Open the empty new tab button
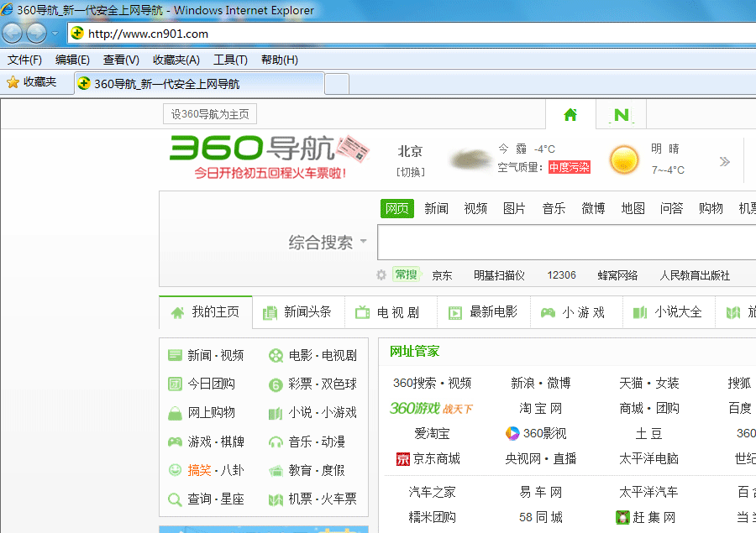This screenshot has height=533, width=756. tap(336, 84)
